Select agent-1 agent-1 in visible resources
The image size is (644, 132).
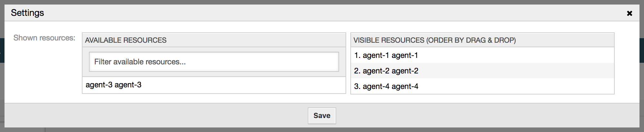[x=390, y=55]
